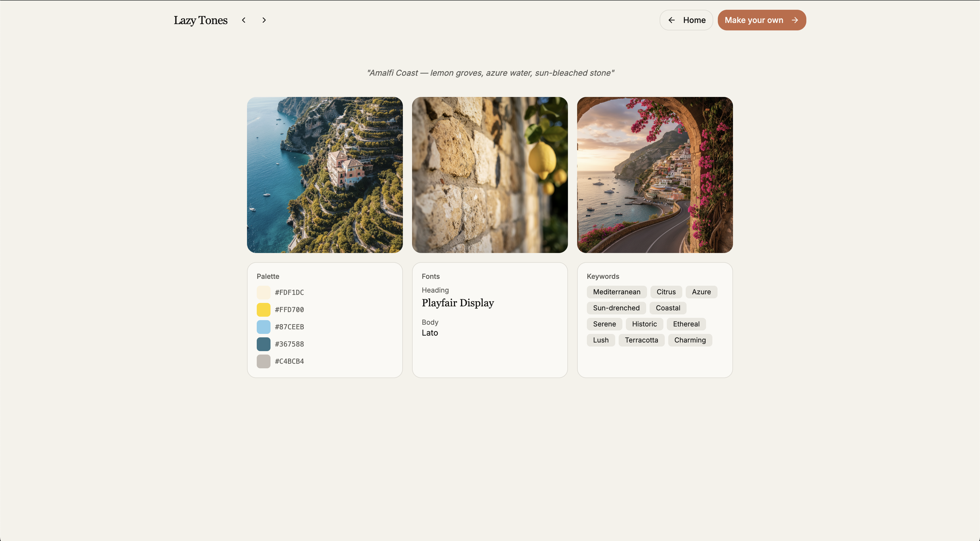The width and height of the screenshot is (980, 541).
Task: Click the Lazy Tones title
Action: (x=201, y=20)
